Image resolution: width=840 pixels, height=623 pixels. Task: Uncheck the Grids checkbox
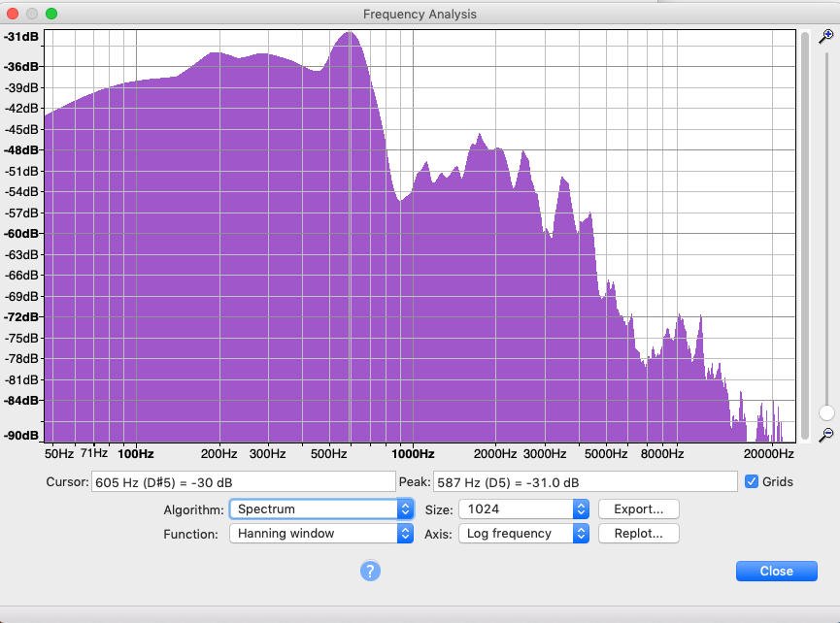click(752, 481)
